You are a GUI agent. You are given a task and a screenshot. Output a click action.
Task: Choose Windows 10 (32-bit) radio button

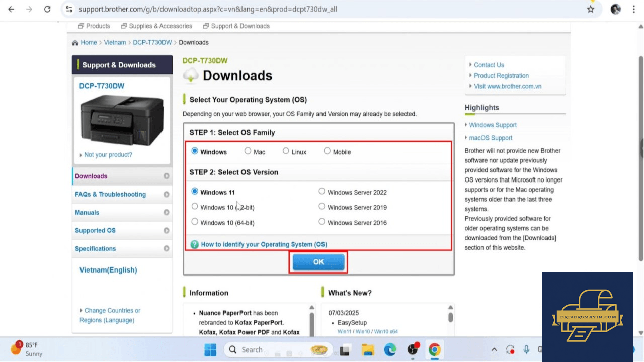click(x=195, y=206)
